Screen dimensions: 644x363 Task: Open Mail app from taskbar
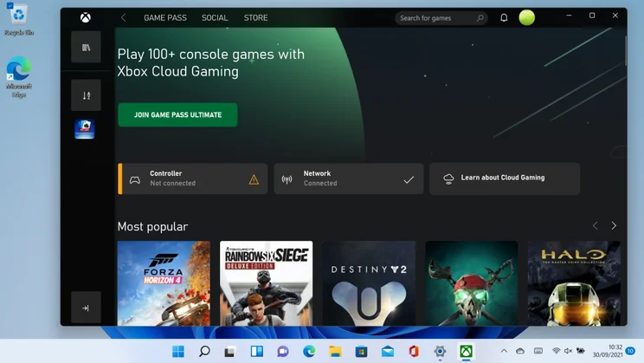coord(387,352)
